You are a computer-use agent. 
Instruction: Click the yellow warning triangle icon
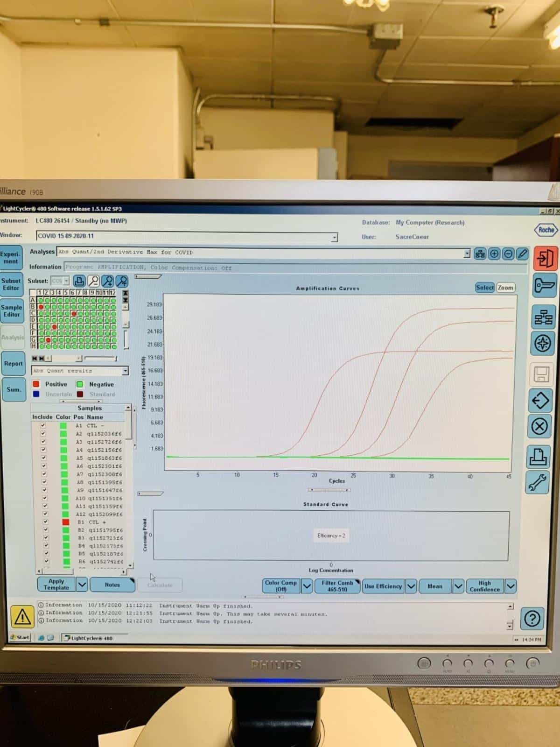pos(22,617)
